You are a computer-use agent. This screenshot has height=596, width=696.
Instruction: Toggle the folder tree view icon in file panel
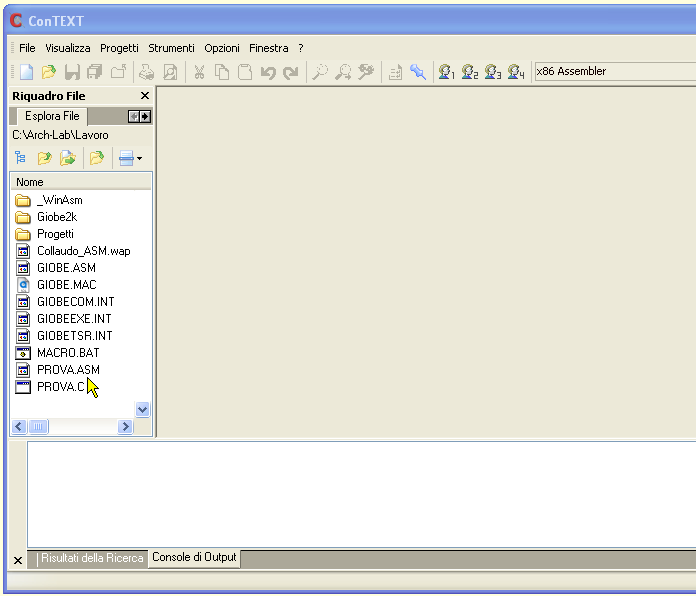(20, 158)
